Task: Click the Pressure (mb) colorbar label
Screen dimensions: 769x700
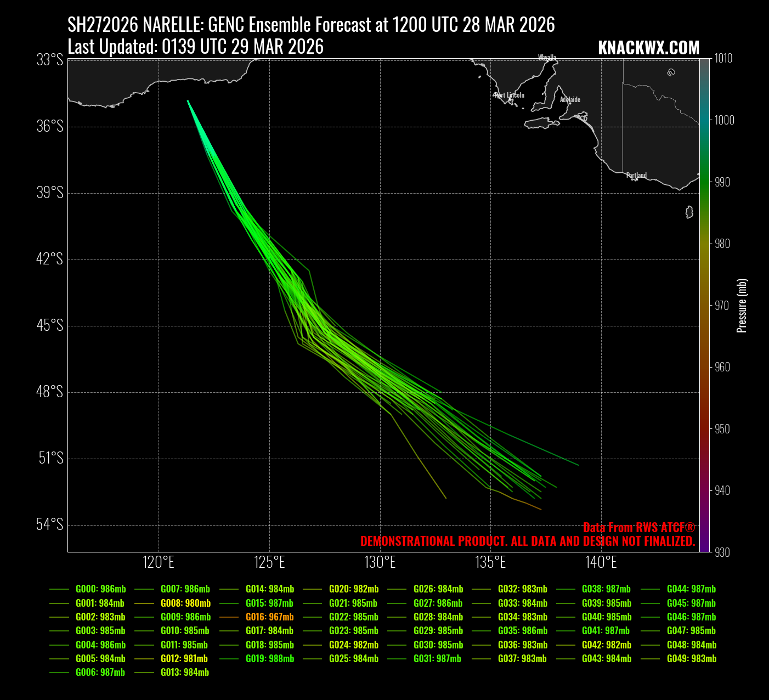Action: [742, 306]
